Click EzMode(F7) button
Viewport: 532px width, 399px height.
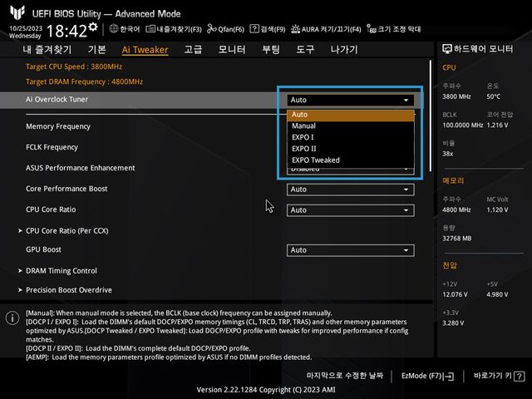(x=426, y=376)
